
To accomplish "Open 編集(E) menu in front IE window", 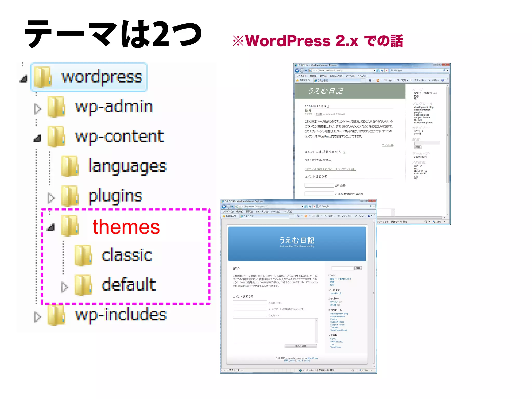I will 240,211.
